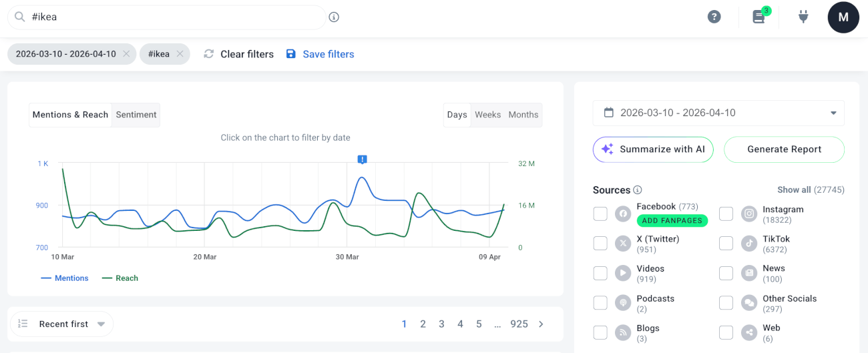Switch to the Sentiment tab
This screenshot has width=868, height=353.
point(136,115)
